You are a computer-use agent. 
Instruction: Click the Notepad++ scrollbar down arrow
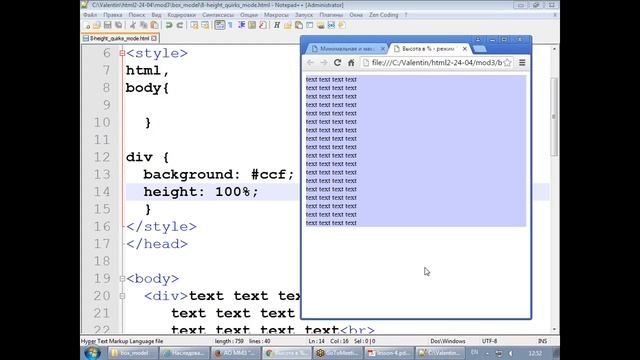coord(554,329)
